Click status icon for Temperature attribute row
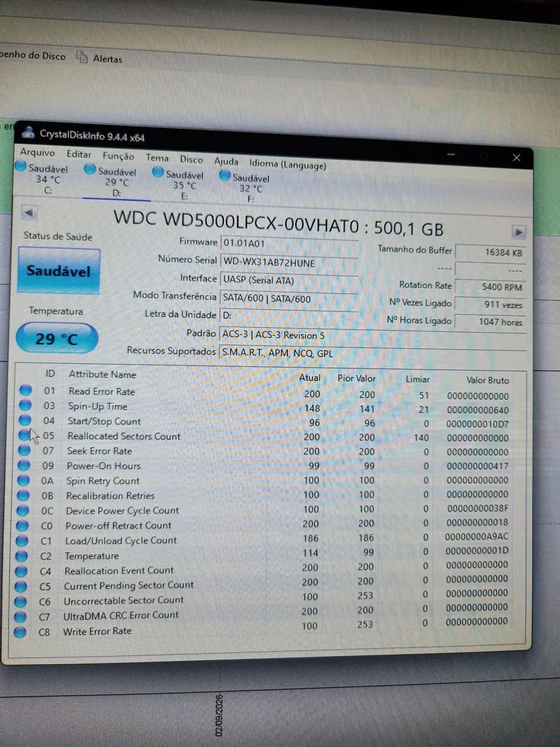 click(22, 556)
